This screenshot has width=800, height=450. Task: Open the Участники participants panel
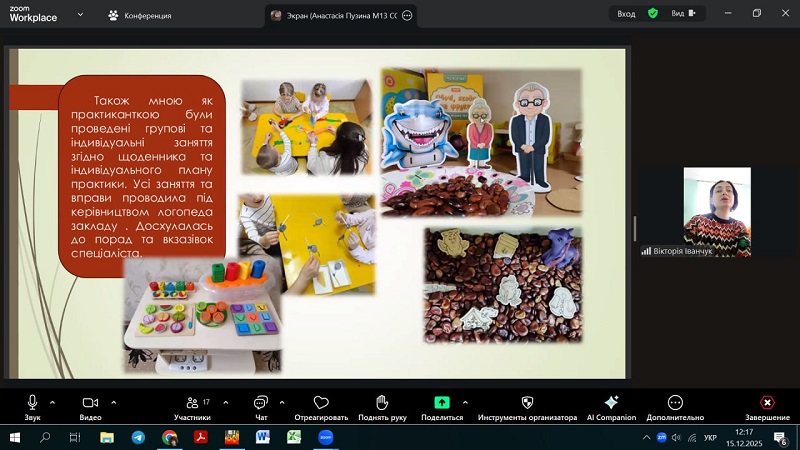[191, 405]
